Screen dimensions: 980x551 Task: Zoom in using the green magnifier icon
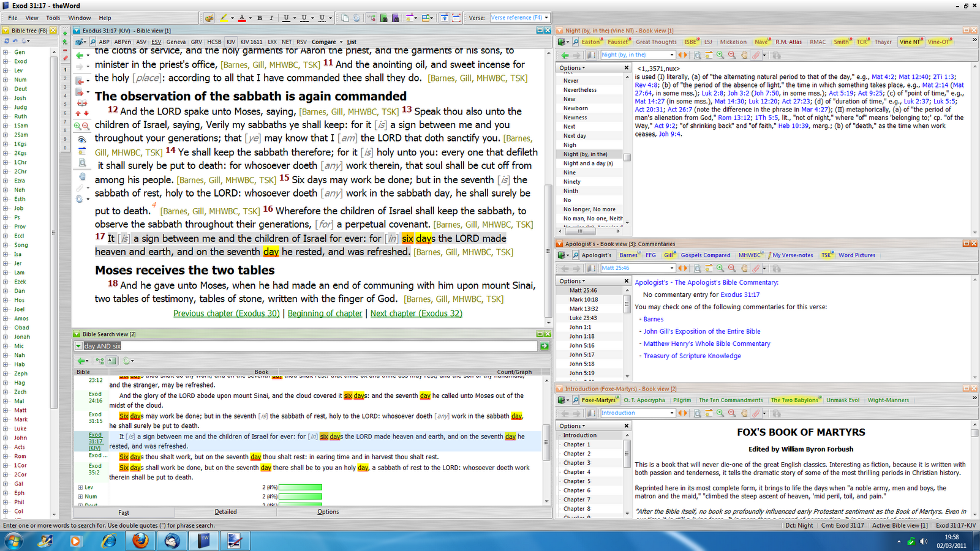tap(719, 54)
